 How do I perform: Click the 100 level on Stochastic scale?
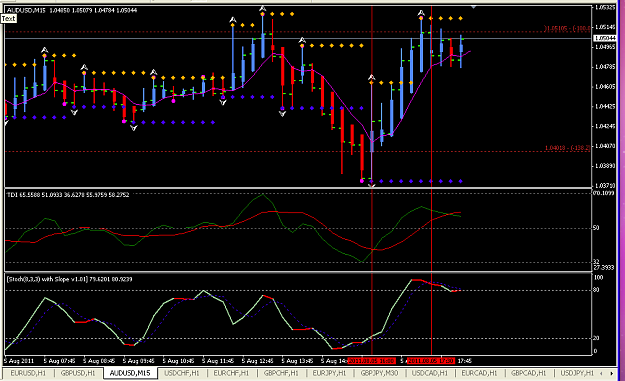(x=598, y=277)
